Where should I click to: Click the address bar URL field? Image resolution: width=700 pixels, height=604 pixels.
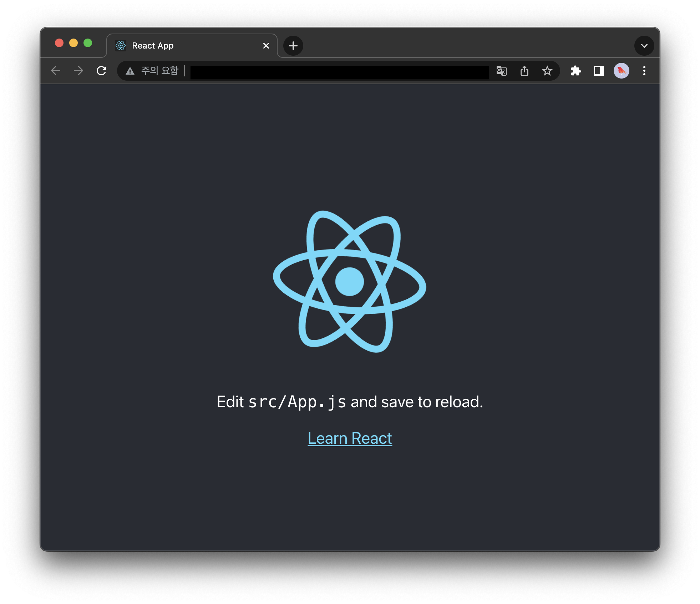tap(339, 71)
